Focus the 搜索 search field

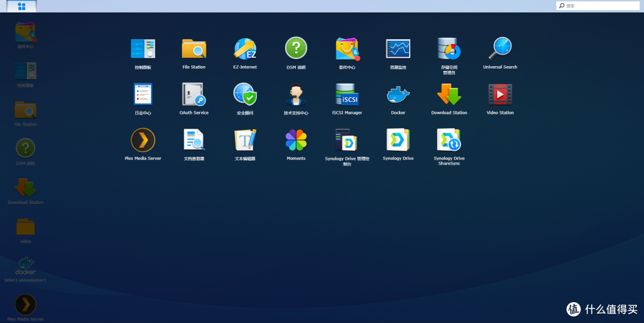click(598, 6)
